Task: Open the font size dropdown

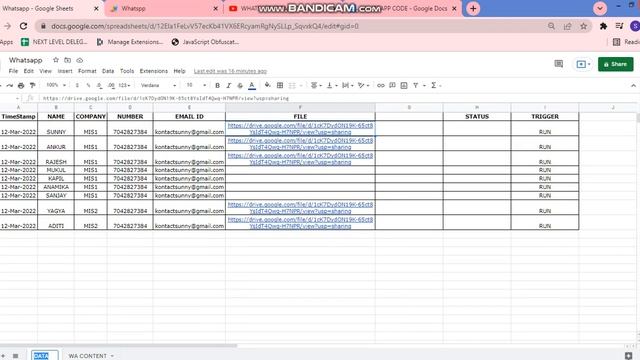Action: pos(196,85)
